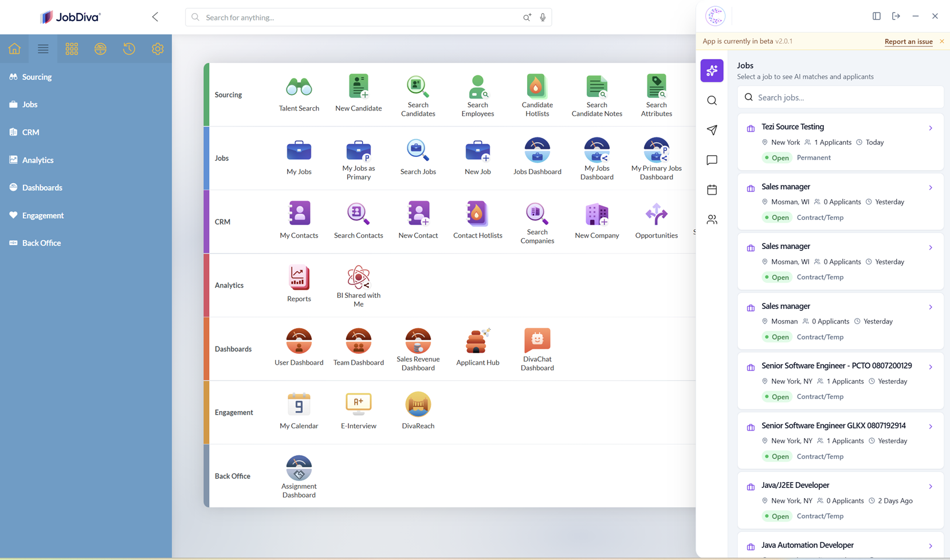Viewport: 950px width, 560px height.
Task: Open DivaChat Dashboard
Action: pyautogui.click(x=537, y=340)
